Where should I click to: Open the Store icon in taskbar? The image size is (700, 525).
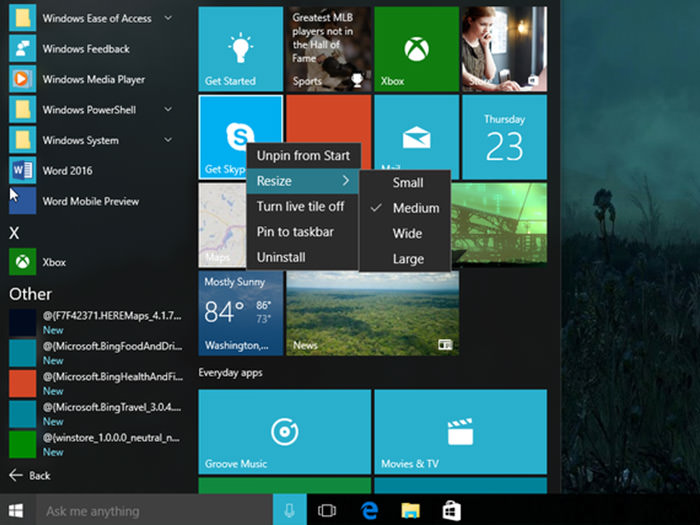pos(451,511)
